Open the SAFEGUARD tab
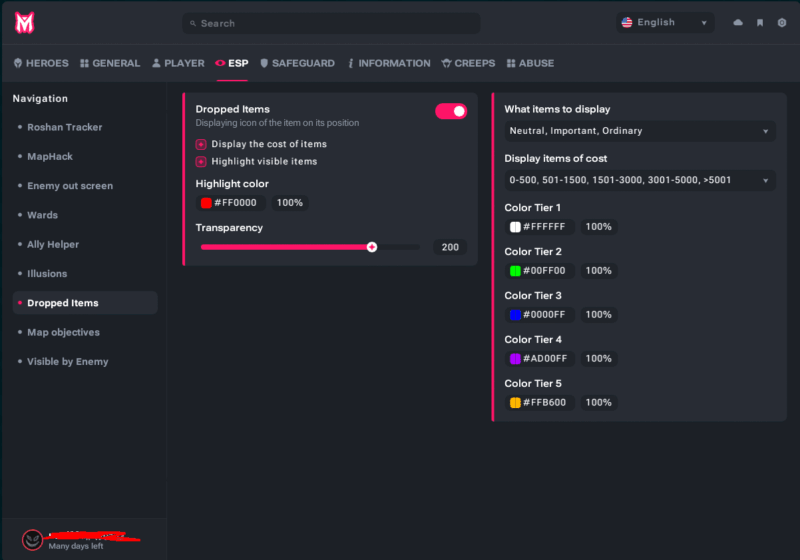The height and width of the screenshot is (560, 800). tap(297, 63)
